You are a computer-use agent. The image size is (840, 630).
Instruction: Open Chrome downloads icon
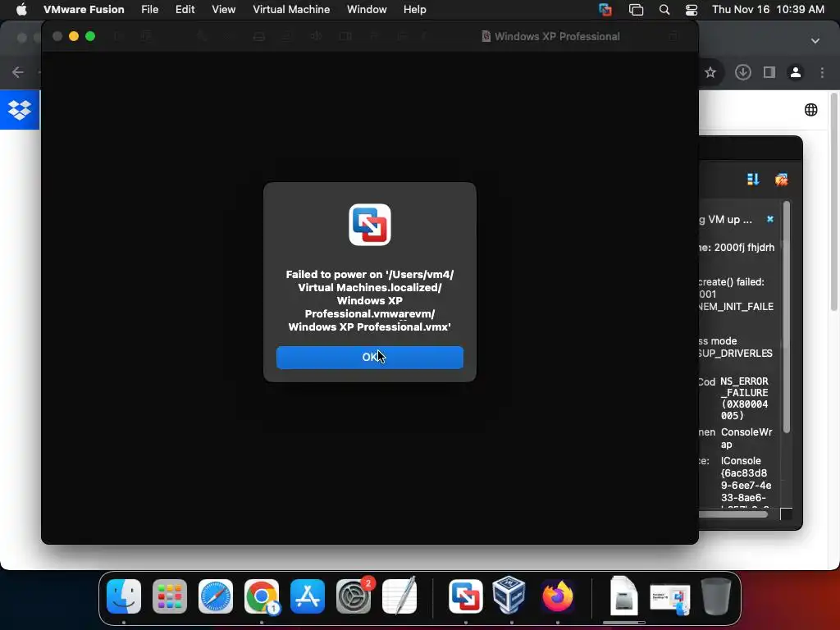(x=742, y=72)
